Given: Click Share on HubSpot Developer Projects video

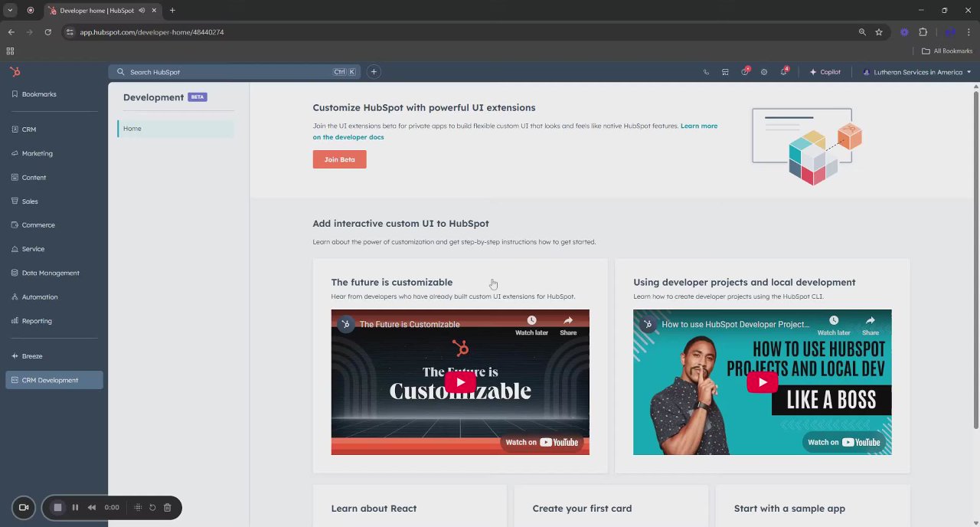Looking at the screenshot, I should tap(871, 325).
